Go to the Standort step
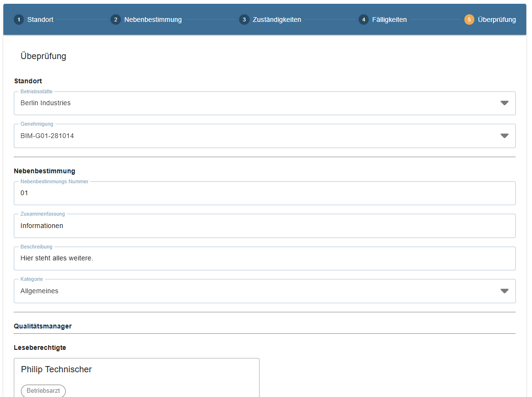The width and height of the screenshot is (532, 397). coord(40,20)
